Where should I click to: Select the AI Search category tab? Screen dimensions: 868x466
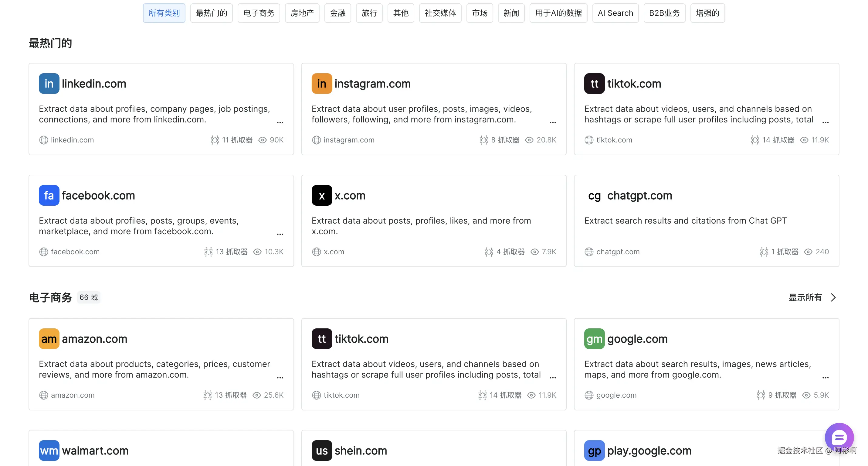(x=615, y=13)
